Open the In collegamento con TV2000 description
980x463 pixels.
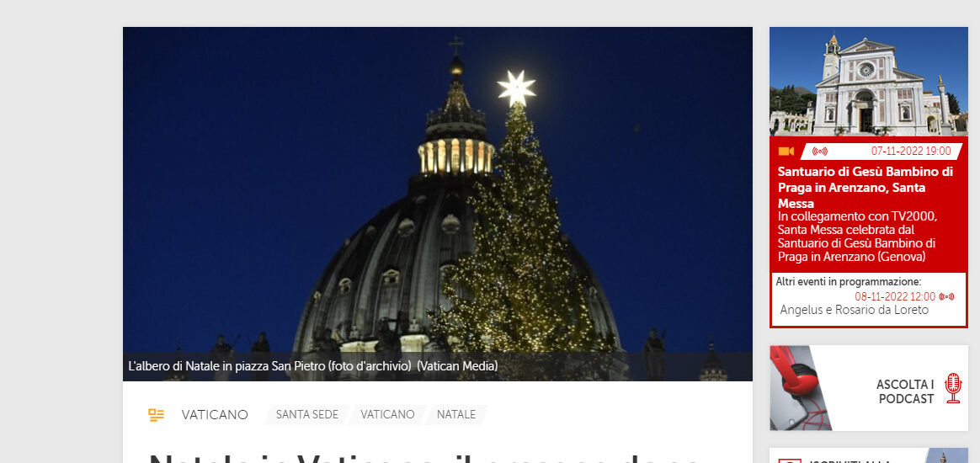pyautogui.click(x=857, y=237)
